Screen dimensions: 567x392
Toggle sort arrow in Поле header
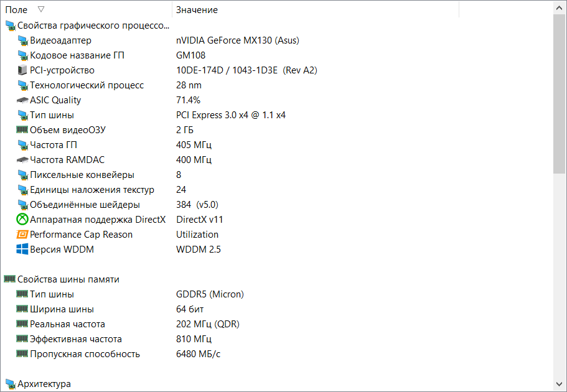(x=41, y=9)
